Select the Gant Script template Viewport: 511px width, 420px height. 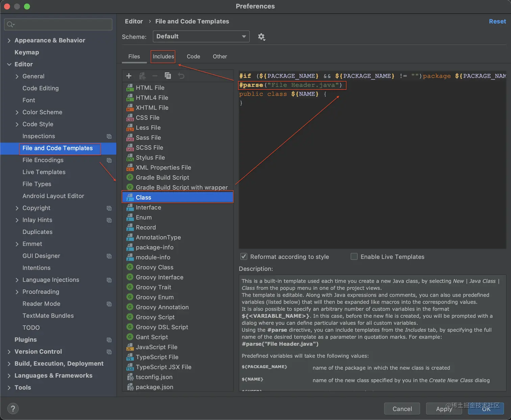(x=177, y=337)
